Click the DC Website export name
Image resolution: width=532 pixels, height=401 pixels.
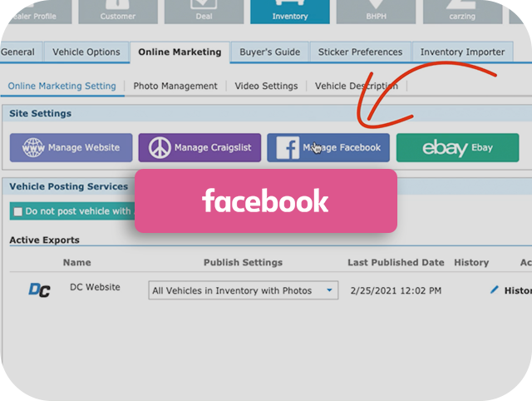pos(95,287)
